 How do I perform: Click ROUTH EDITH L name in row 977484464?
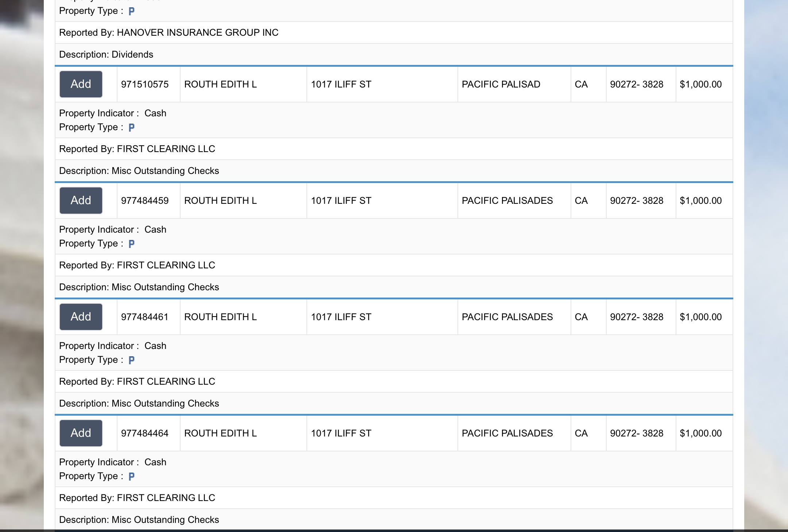click(220, 433)
